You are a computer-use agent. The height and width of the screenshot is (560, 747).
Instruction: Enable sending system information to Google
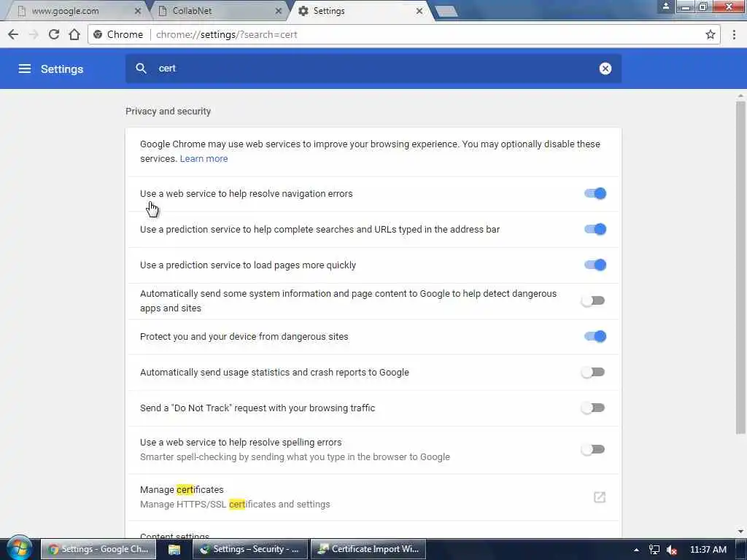coord(593,300)
